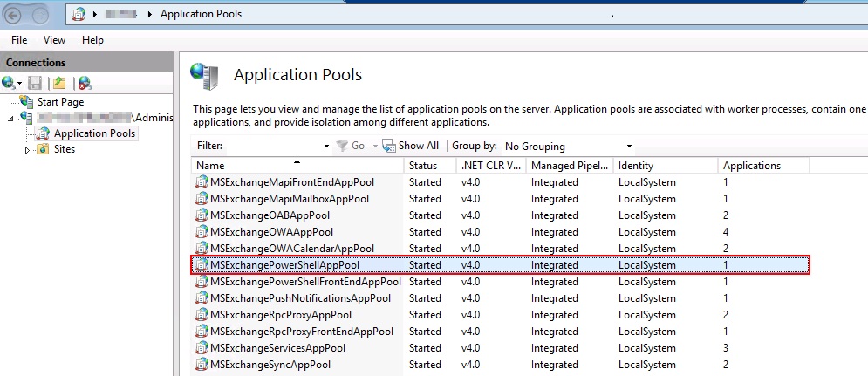
Task: Click Started status of MSExchangeOABAppPool
Action: [425, 215]
